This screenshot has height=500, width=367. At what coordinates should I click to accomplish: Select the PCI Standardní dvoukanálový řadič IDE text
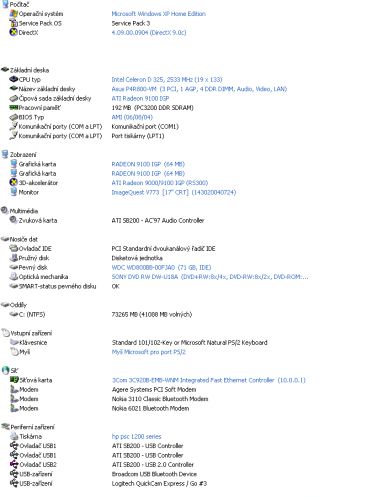tap(163, 248)
